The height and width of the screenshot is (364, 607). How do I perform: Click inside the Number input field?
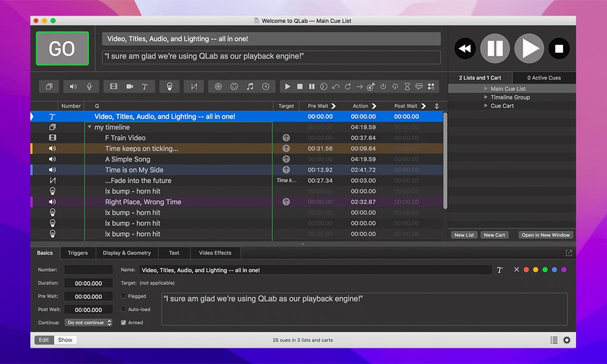88,269
